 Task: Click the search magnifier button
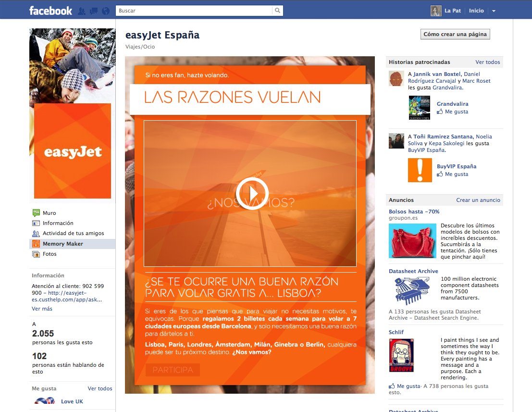278,11
